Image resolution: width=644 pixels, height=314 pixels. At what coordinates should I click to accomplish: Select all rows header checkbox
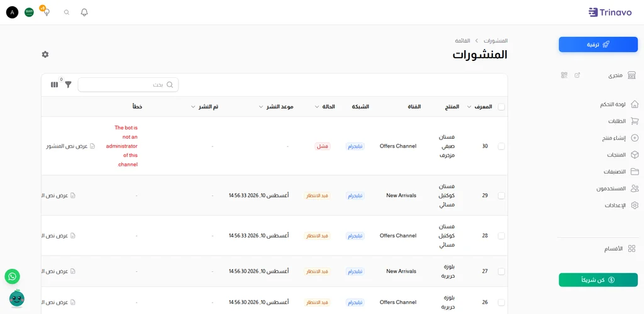[501, 107]
